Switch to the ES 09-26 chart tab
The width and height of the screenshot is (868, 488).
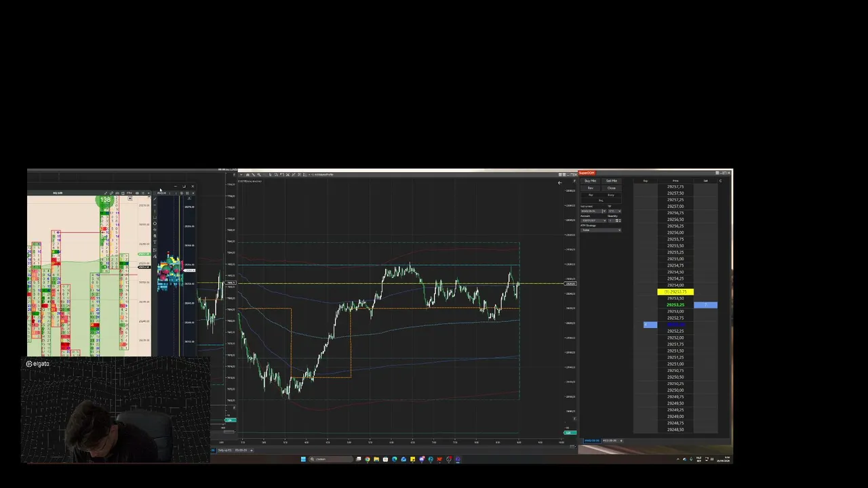(241, 450)
